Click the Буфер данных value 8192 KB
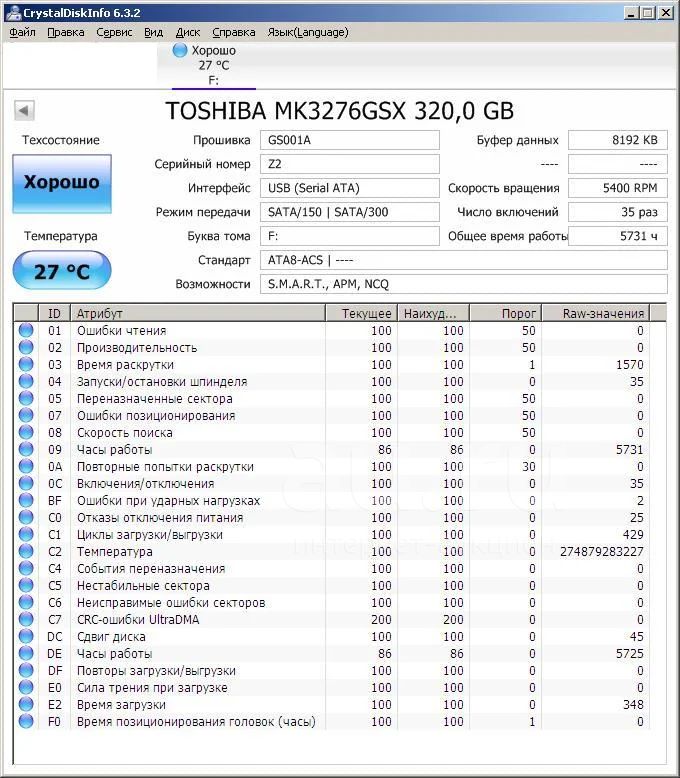 pyautogui.click(x=617, y=140)
